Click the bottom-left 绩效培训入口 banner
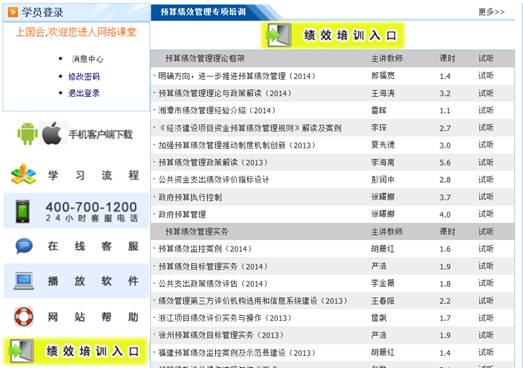This screenshot has width=523, height=368. (75, 351)
